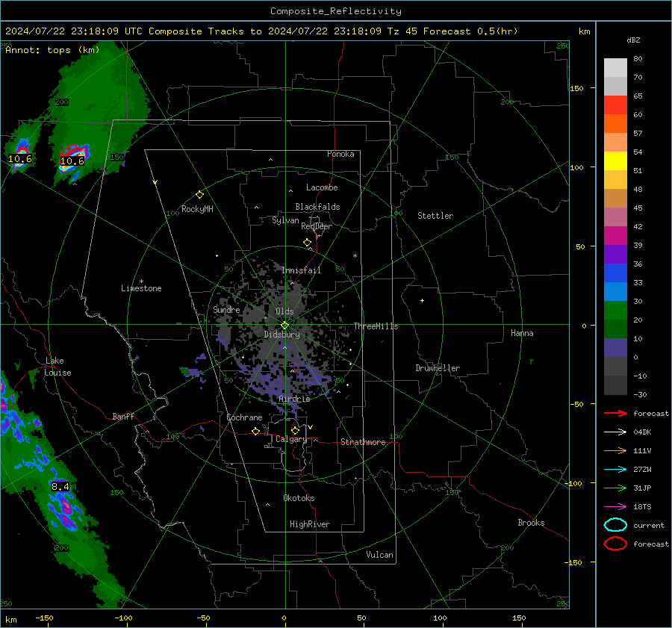The height and width of the screenshot is (628, 672).
Task: Click the Vulcan label
Action: pyautogui.click(x=379, y=555)
